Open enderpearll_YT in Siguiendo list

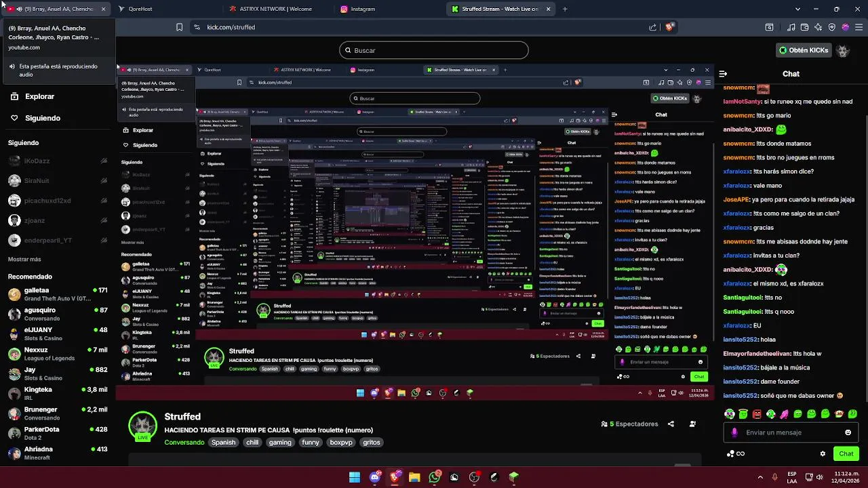pos(58,240)
